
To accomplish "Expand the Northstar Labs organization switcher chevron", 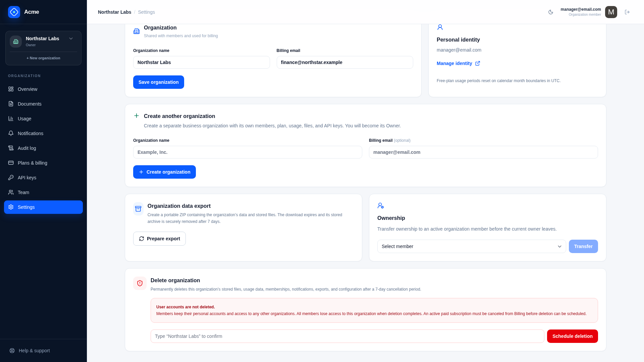I will pos(71,39).
